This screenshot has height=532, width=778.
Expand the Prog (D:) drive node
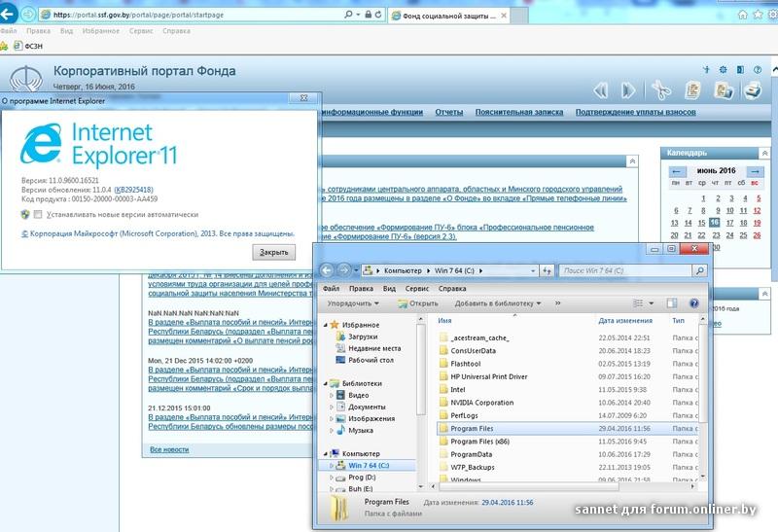click(x=332, y=478)
